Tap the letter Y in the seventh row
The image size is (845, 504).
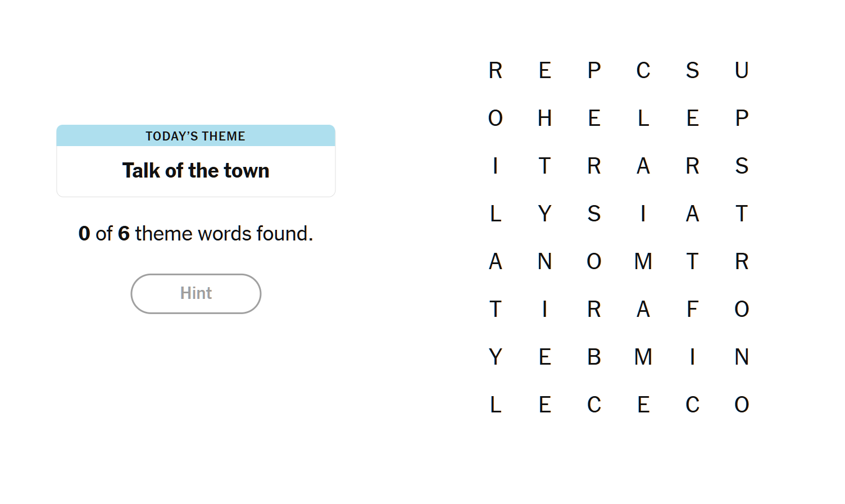coord(495,357)
